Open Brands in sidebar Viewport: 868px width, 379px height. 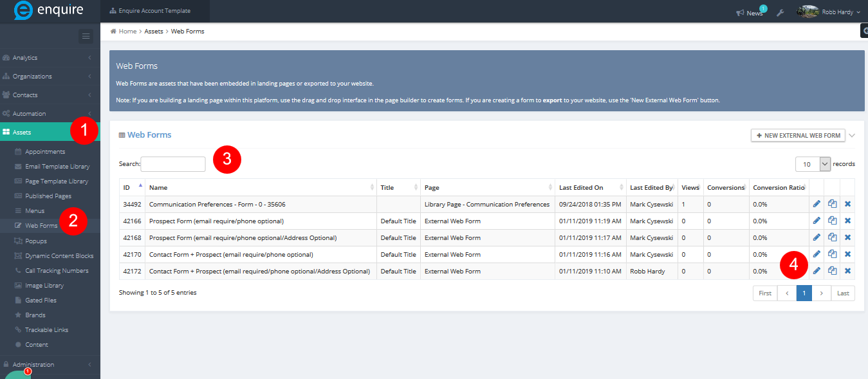coord(35,315)
